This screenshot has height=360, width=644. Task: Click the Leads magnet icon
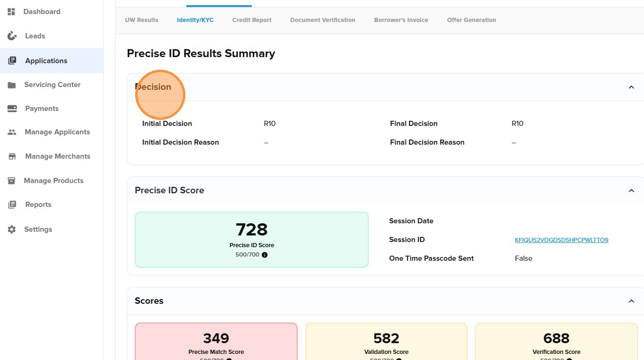point(12,36)
